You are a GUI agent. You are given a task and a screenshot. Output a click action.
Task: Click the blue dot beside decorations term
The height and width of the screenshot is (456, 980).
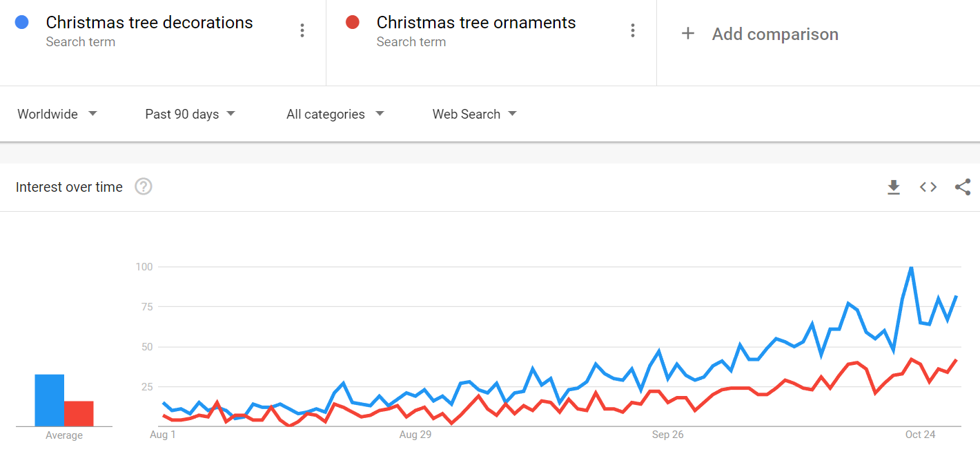coord(21,22)
